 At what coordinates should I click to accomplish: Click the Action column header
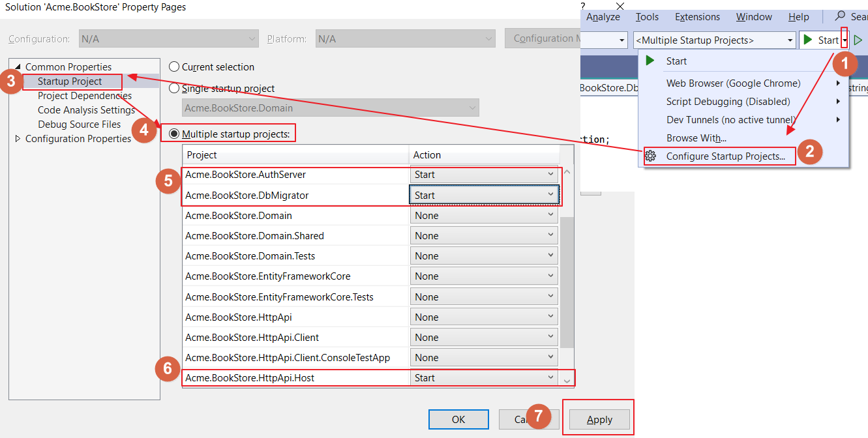[x=484, y=154]
